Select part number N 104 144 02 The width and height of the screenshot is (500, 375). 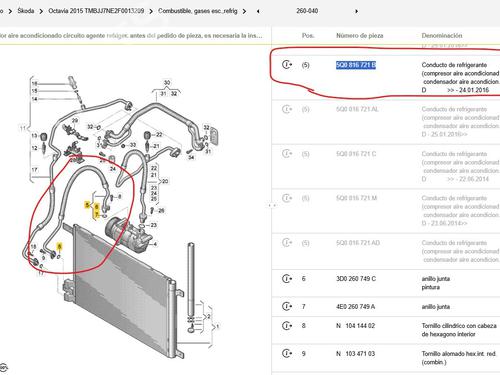coord(355,325)
